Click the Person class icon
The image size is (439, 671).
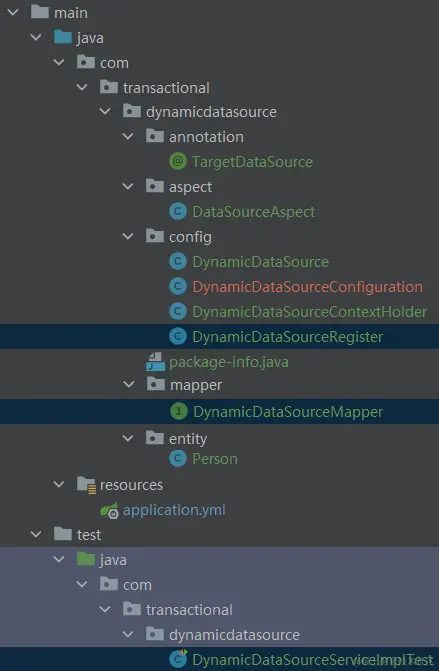pos(178,459)
